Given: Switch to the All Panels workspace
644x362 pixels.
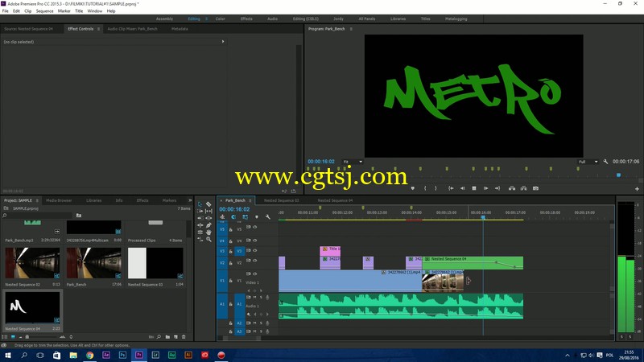Looking at the screenshot, I should coord(367,19).
